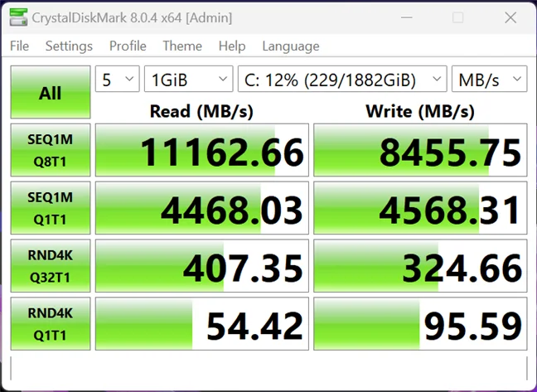Click the Read (MB/s) column header
Image resolution: width=537 pixels, height=392 pixels.
201,111
